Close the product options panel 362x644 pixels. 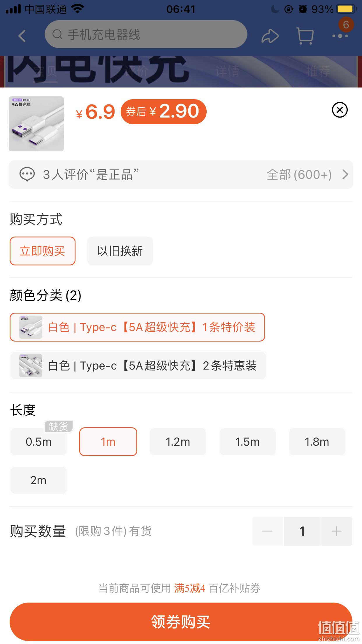pyautogui.click(x=340, y=110)
